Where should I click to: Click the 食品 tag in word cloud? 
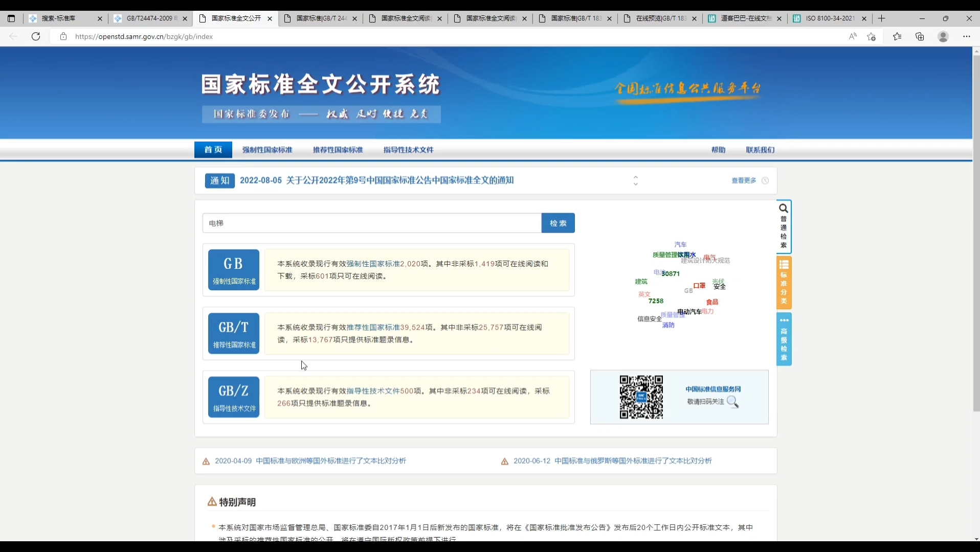click(x=712, y=302)
